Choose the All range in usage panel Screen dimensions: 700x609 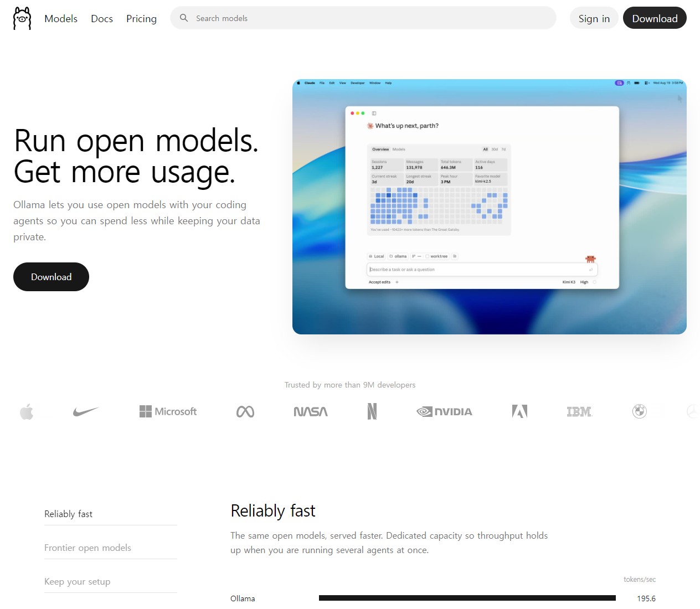485,149
